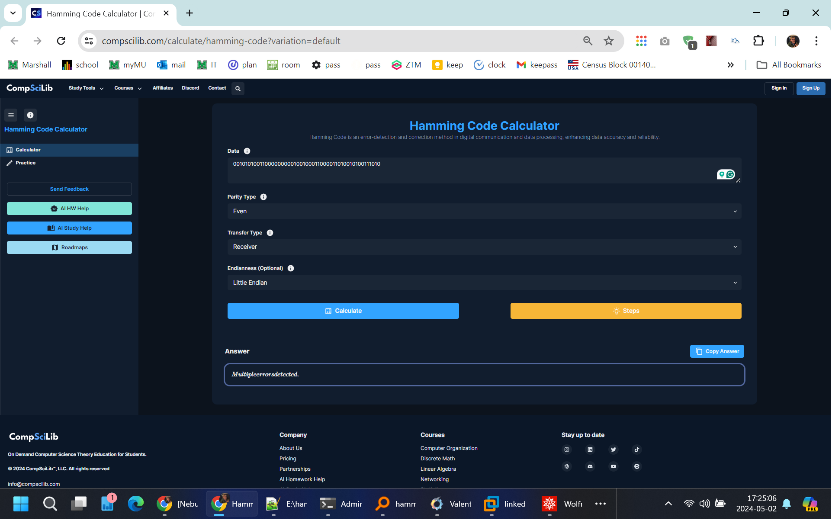This screenshot has width=831, height=519.
Task: Bookmark this page with the star icon
Action: tap(608, 41)
